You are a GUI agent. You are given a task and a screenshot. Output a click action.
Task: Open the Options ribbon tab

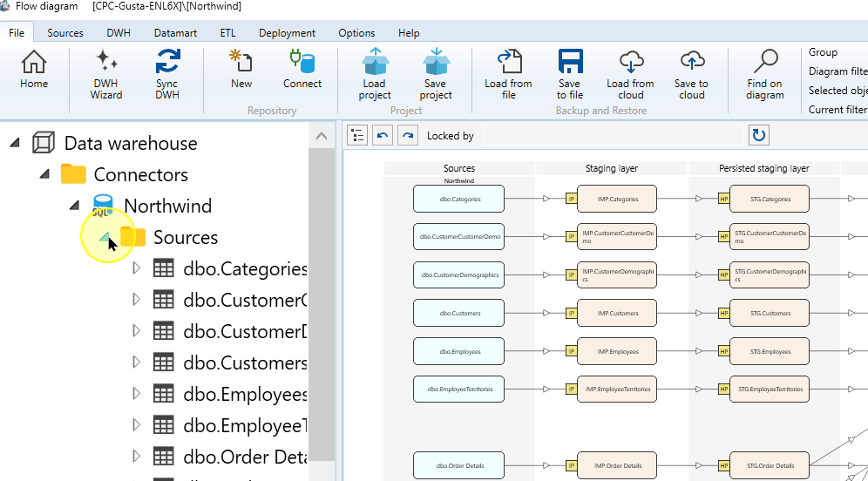356,32
